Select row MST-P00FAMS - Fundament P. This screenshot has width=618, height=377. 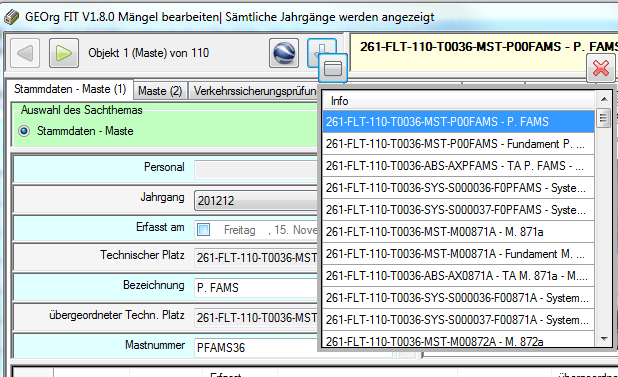pos(458,144)
